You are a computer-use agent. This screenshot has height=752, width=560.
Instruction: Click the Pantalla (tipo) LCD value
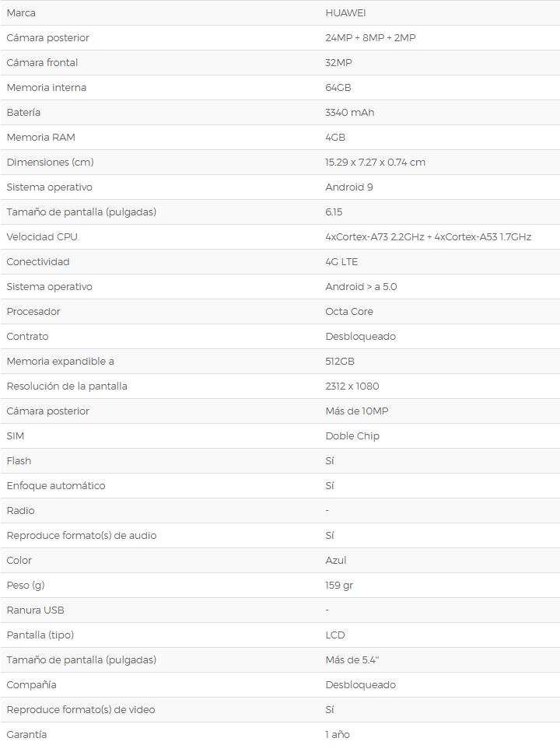pyautogui.click(x=335, y=635)
